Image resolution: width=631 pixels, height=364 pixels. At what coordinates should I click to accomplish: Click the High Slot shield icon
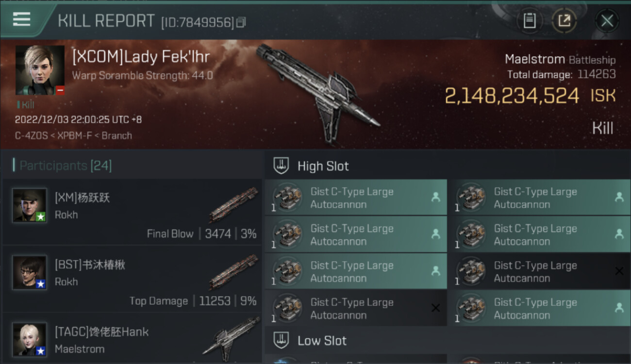pos(282,166)
